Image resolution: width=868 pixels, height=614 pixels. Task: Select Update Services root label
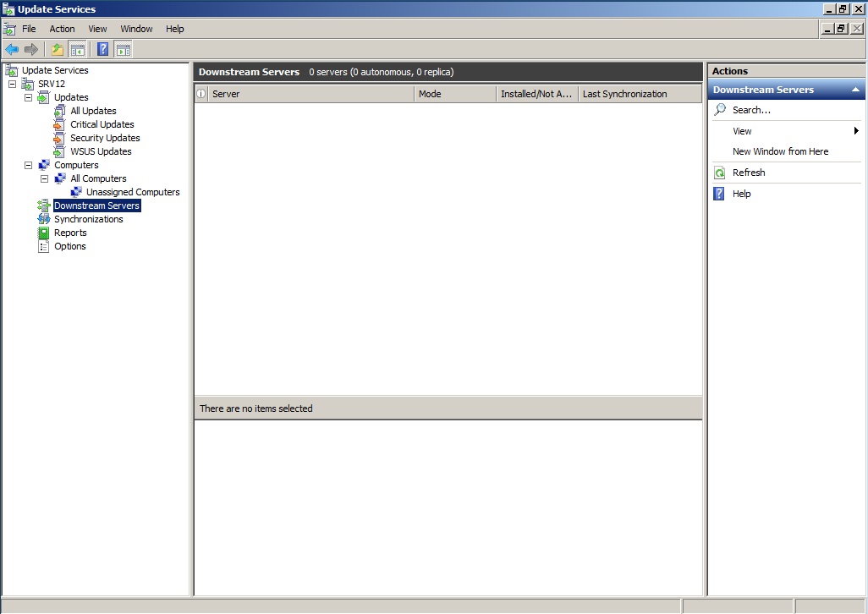[x=55, y=70]
